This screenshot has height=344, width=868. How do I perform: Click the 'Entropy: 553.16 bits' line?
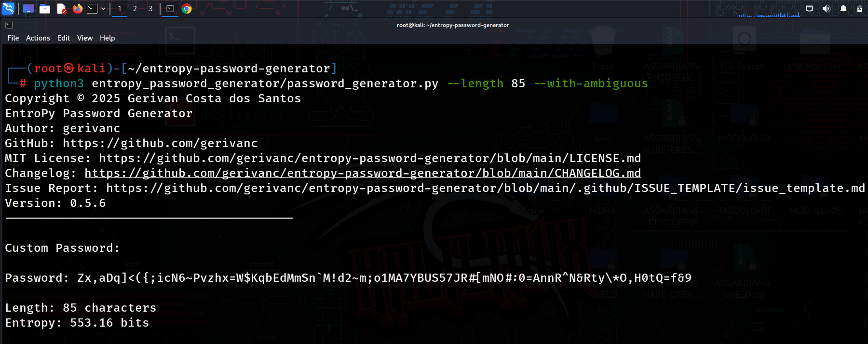(x=77, y=323)
